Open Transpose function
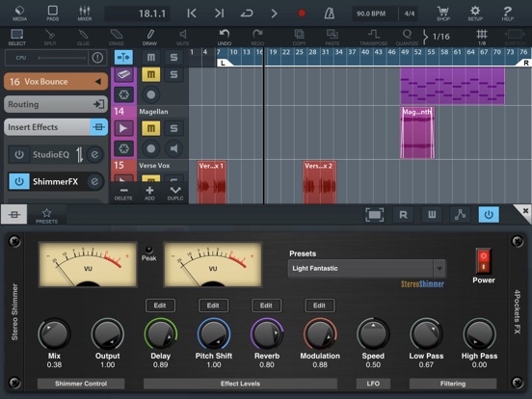Image resolution: width=532 pixels, height=399 pixels. pos(374,38)
